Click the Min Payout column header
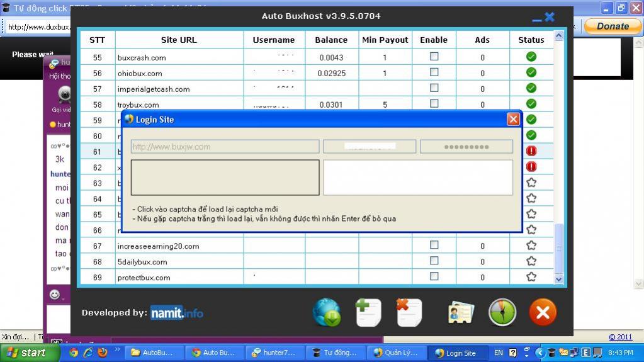644x362 pixels. click(x=385, y=40)
